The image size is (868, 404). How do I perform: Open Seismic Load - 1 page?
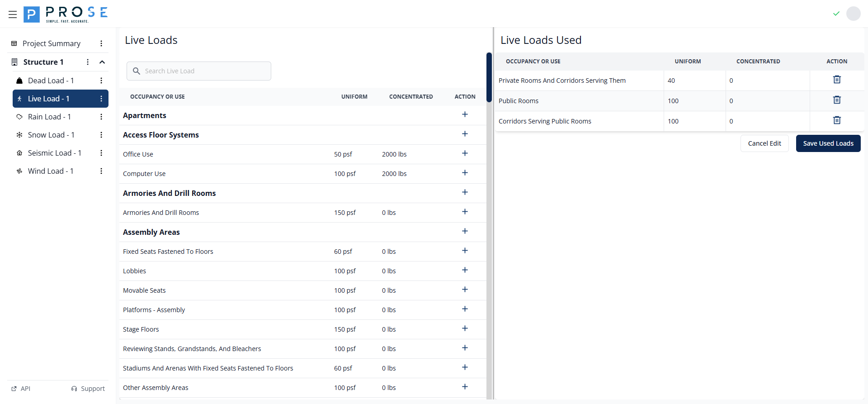pyautogui.click(x=55, y=153)
